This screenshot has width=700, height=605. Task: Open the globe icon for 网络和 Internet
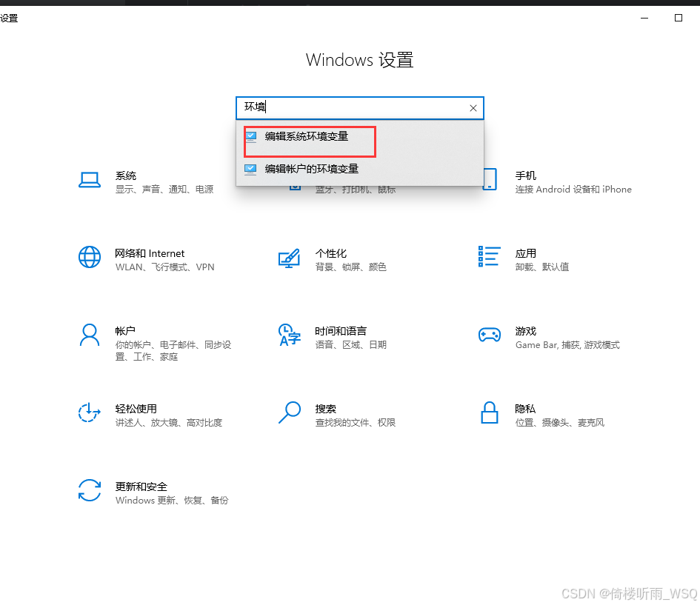click(x=90, y=258)
